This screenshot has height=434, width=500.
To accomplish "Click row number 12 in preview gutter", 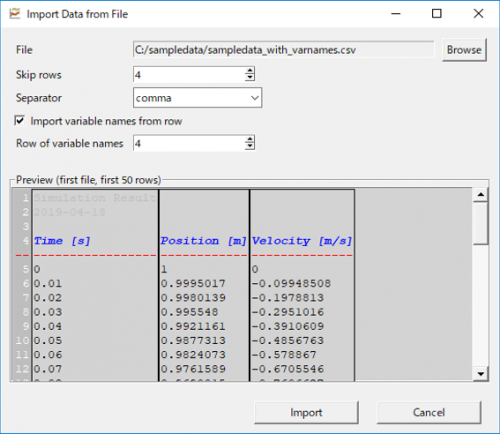I will coord(22,369).
